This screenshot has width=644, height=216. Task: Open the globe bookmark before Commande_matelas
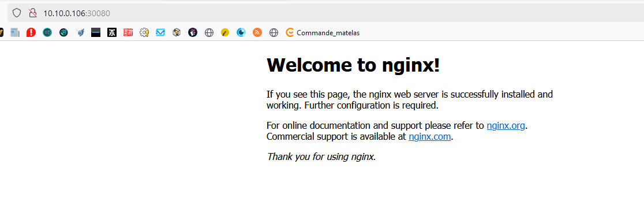[x=274, y=32]
